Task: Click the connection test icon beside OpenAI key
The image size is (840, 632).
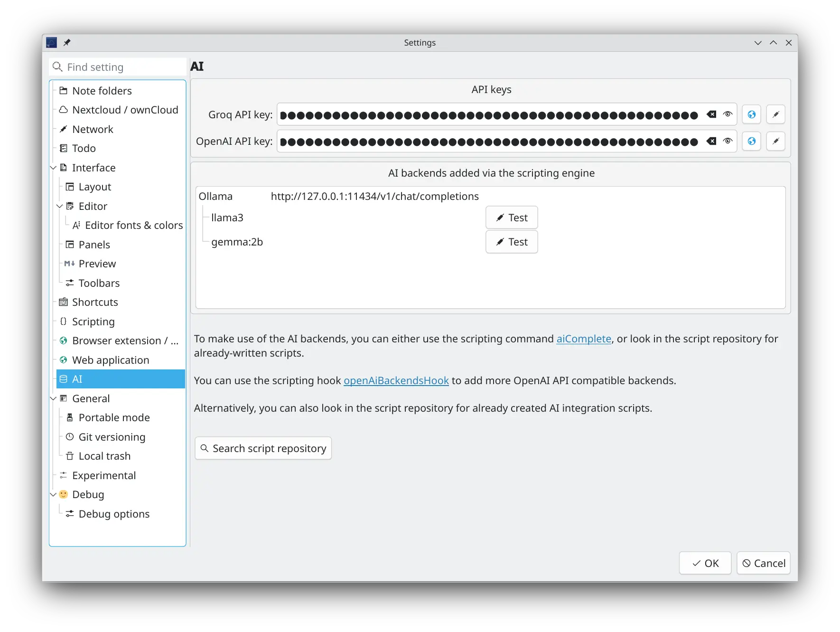Action: 776,141
